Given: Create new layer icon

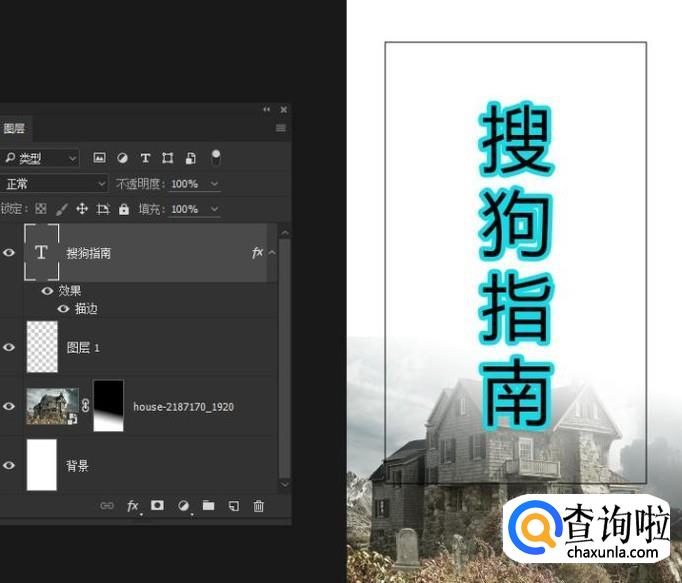Looking at the screenshot, I should pos(234,506).
